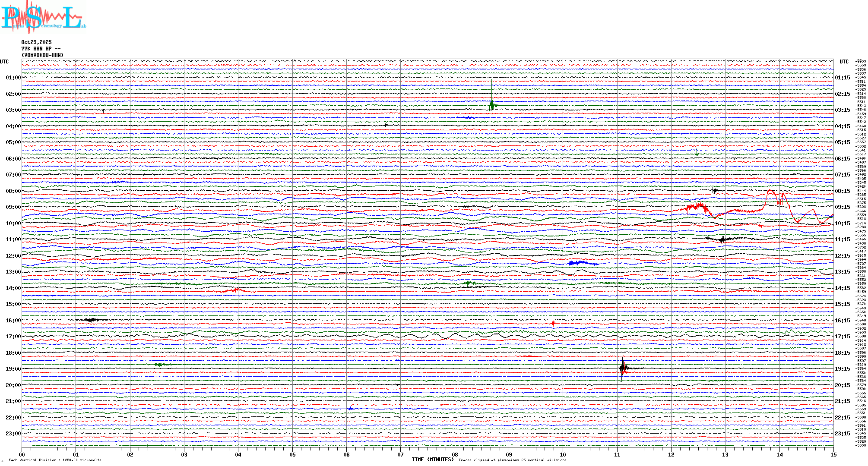The image size is (868, 466).
Task: Click the 12:00 hour label on left
Action: [13, 256]
